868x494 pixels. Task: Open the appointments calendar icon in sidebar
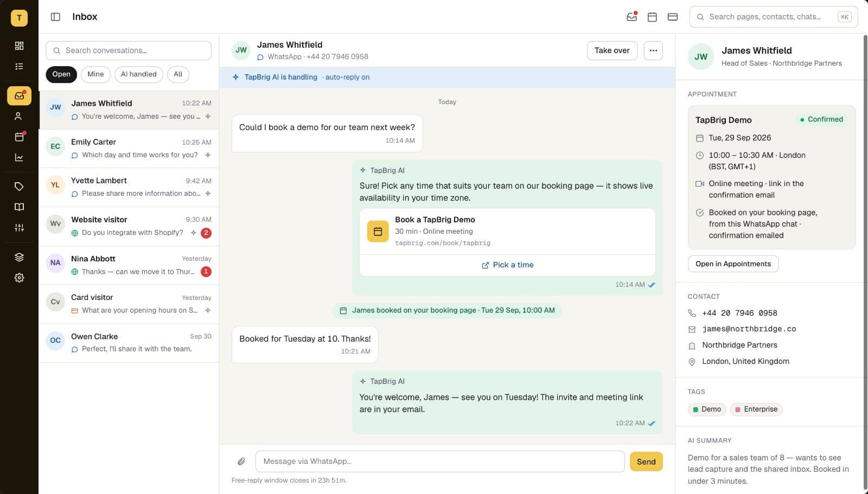click(x=19, y=137)
